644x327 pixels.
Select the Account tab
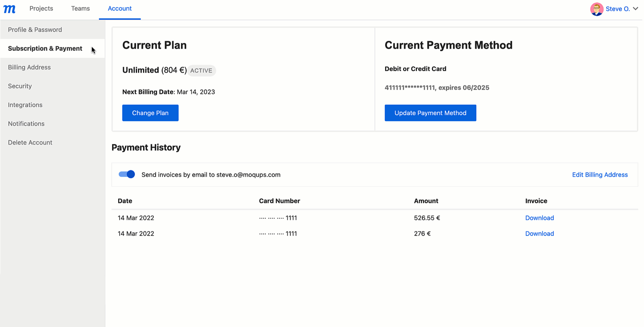pos(119,8)
